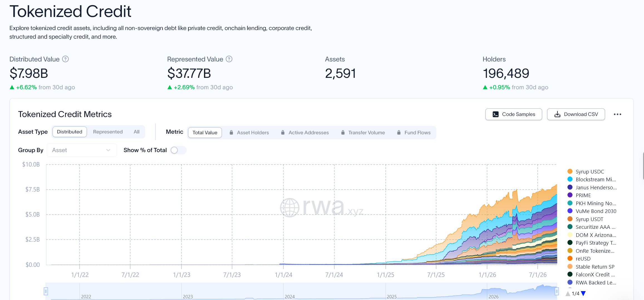Toggle Janus Henderso... legend swatch
Viewport: 644px width, 300px height.
570,187
